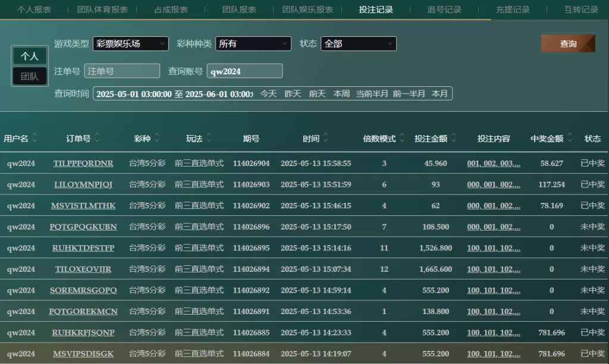View bet content for period 114026884
Image resolution: width=609 pixels, height=364 pixels.
(493, 354)
